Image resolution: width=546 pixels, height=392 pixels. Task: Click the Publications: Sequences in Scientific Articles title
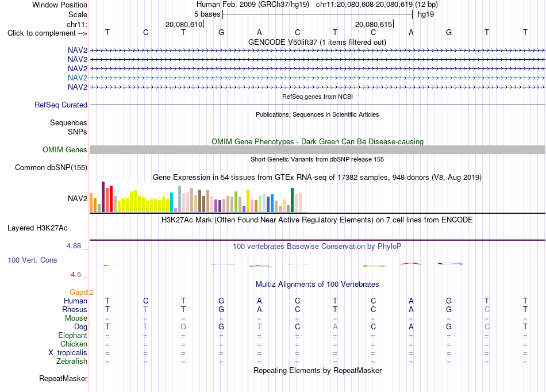point(317,114)
